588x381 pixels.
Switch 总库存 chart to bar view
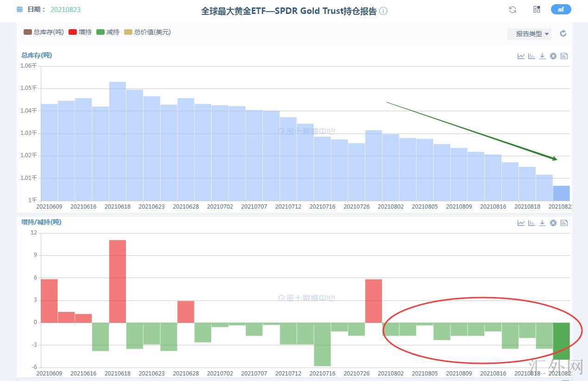point(532,56)
